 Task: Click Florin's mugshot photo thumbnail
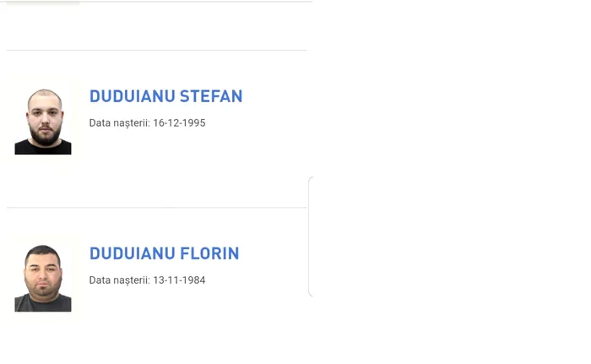pos(43,279)
